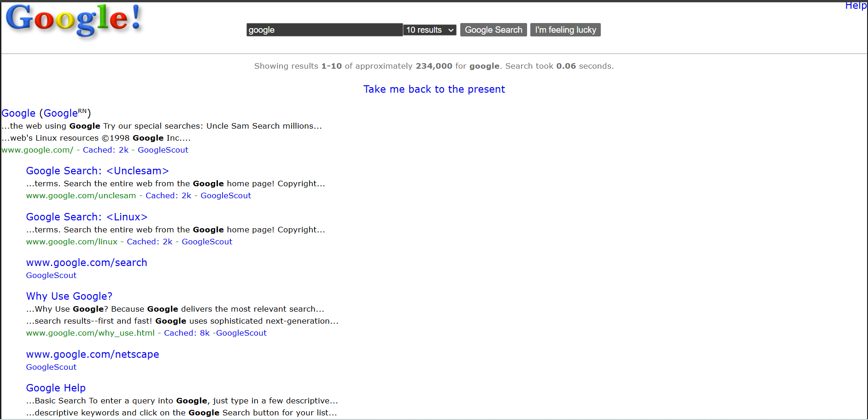Click GoogleScout beside the top result

163,150
